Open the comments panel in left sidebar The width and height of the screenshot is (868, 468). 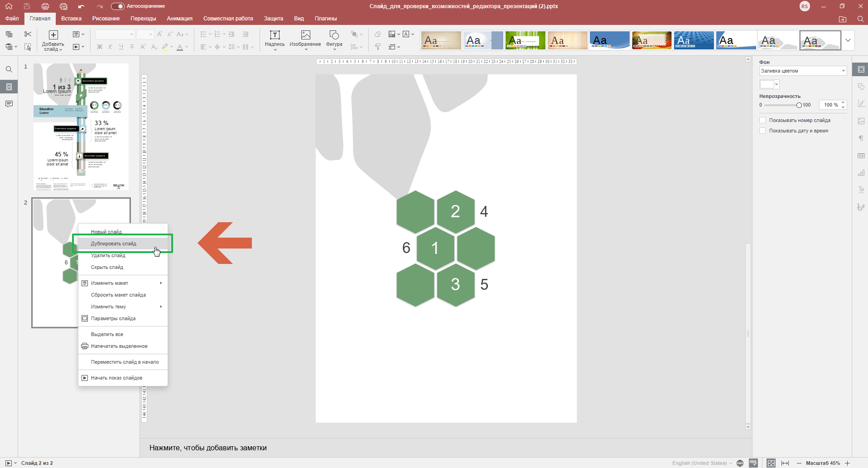pyautogui.click(x=9, y=104)
